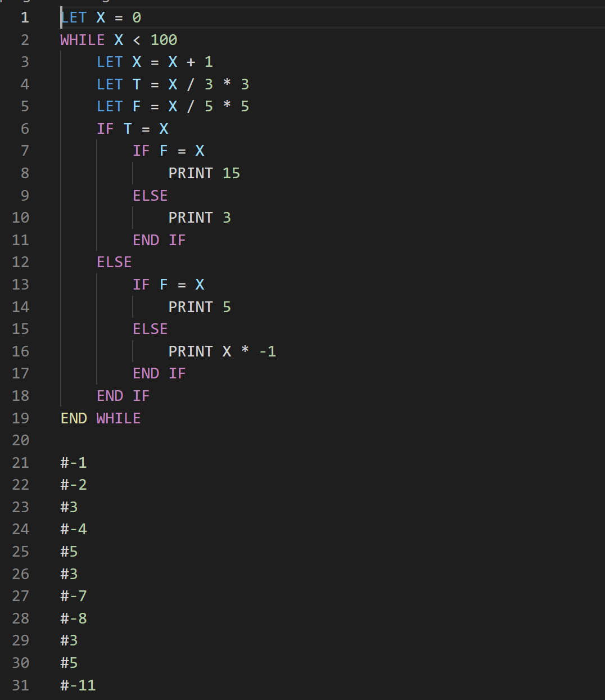Click line number 20 in the gutter
This screenshot has width=605, height=700.
pyautogui.click(x=21, y=440)
